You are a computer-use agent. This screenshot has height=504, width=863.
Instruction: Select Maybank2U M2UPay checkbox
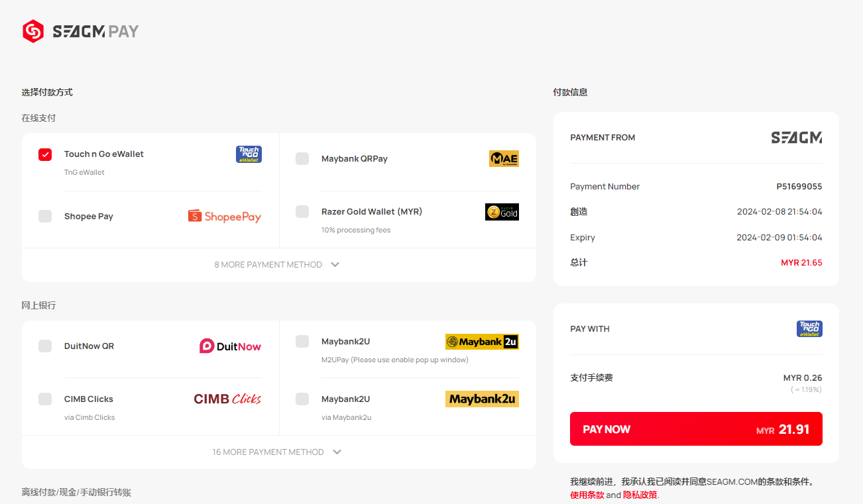[302, 341]
